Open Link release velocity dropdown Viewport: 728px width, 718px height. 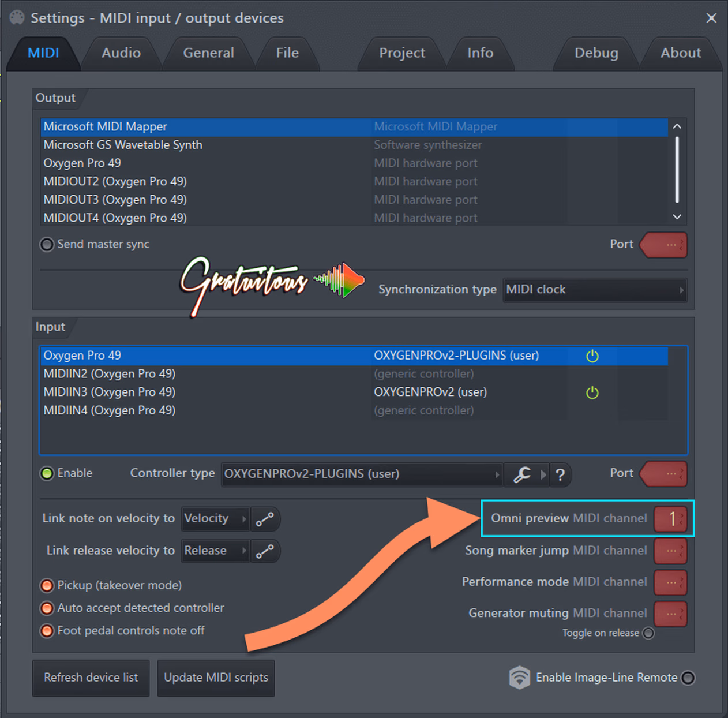[x=215, y=551]
